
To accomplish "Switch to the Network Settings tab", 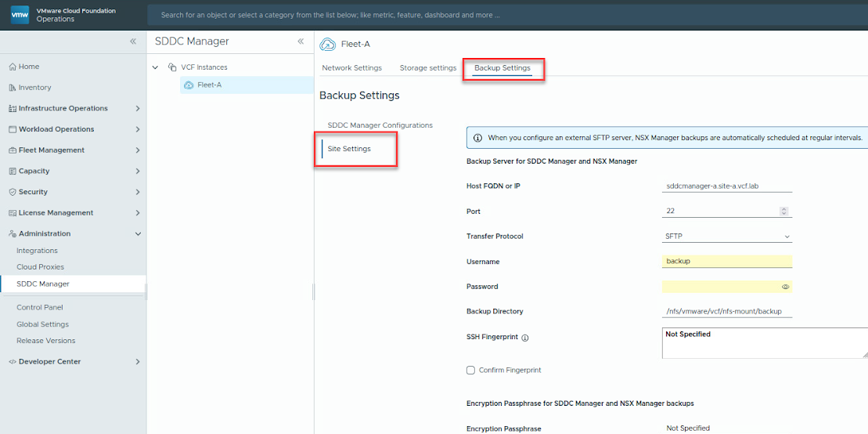I will [351, 68].
